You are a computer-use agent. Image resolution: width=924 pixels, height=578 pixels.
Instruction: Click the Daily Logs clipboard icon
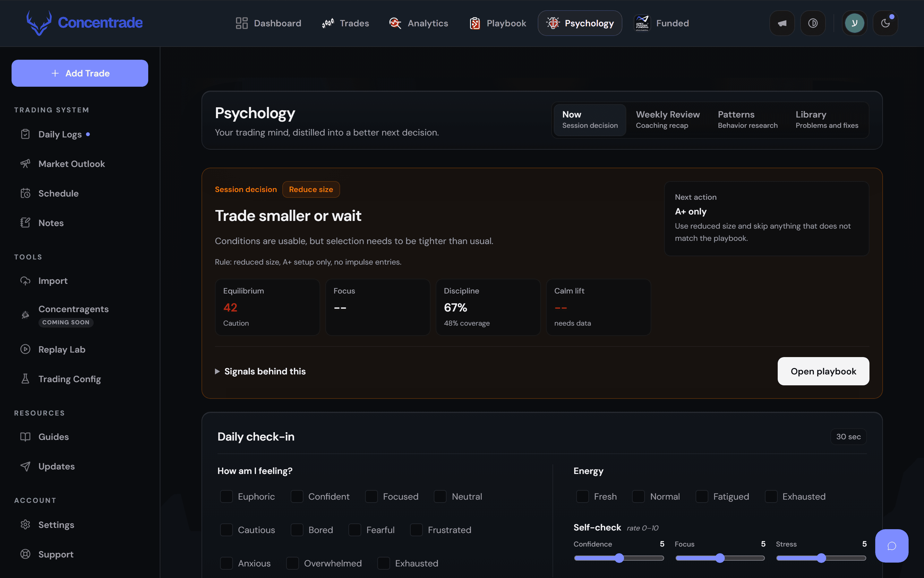pyautogui.click(x=25, y=134)
